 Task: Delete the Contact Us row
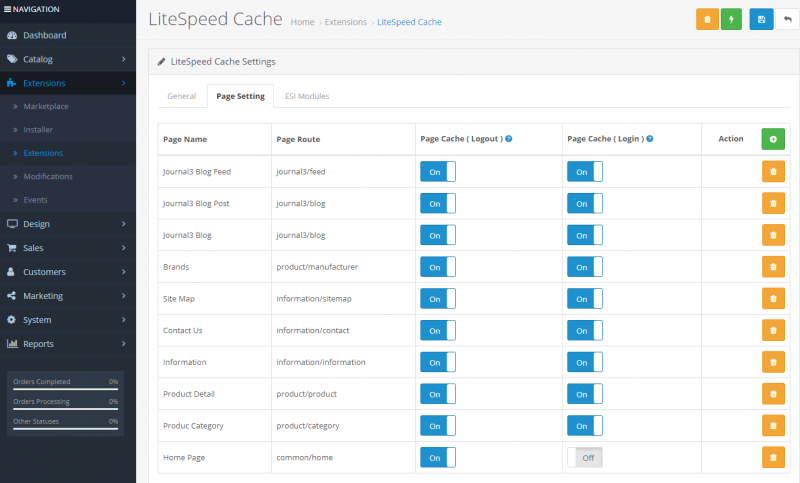coord(773,331)
